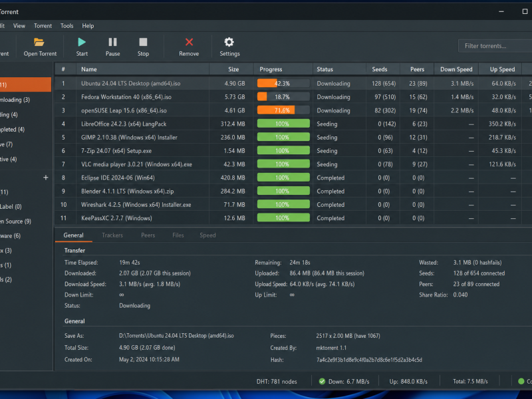Select the Blender 4.1.1 LTS torrent
Screen dimensions: 532x399
(293, 191)
